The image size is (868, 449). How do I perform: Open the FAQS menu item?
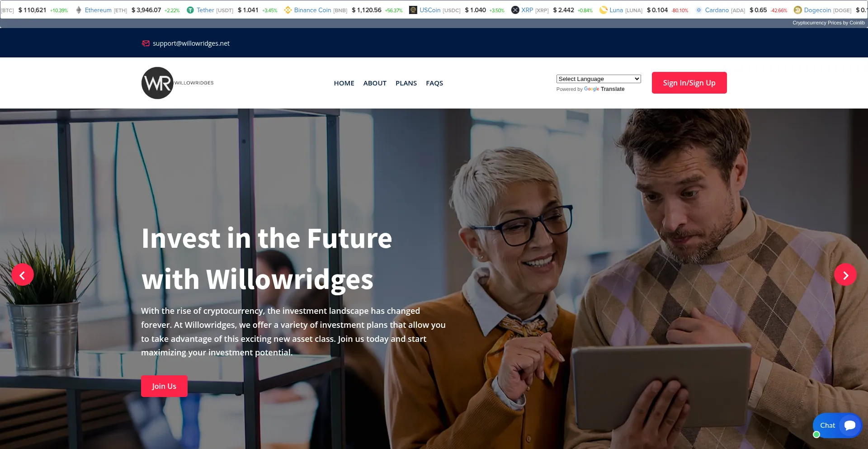click(434, 83)
